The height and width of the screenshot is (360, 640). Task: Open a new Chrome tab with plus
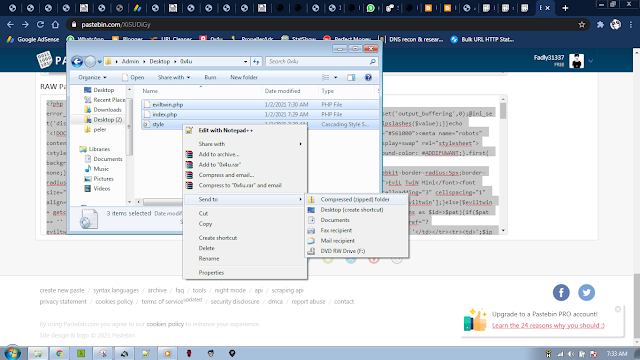(x=565, y=8)
